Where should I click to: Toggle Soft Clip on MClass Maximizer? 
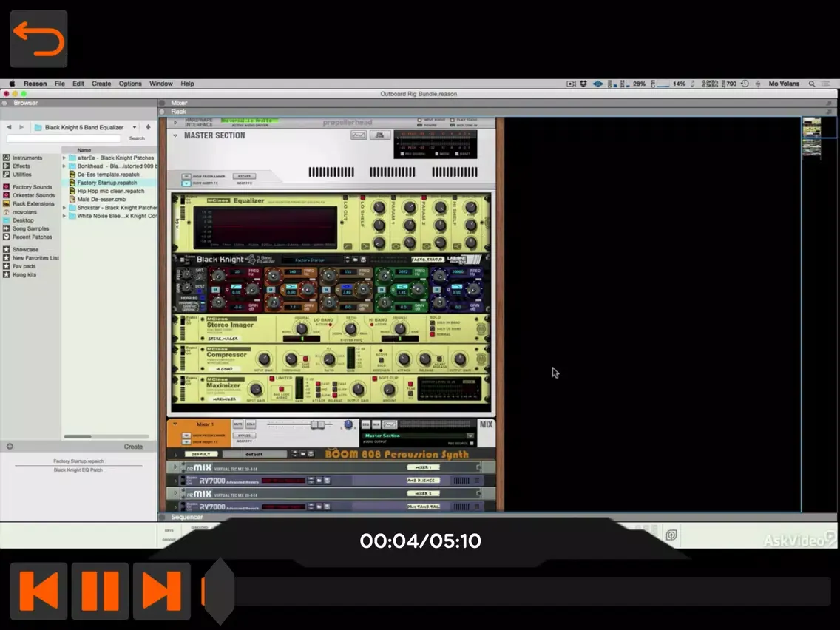click(374, 379)
